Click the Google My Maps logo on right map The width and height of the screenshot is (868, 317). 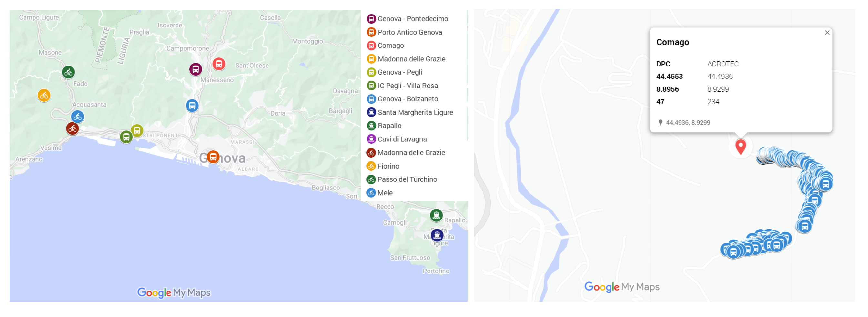(x=622, y=287)
